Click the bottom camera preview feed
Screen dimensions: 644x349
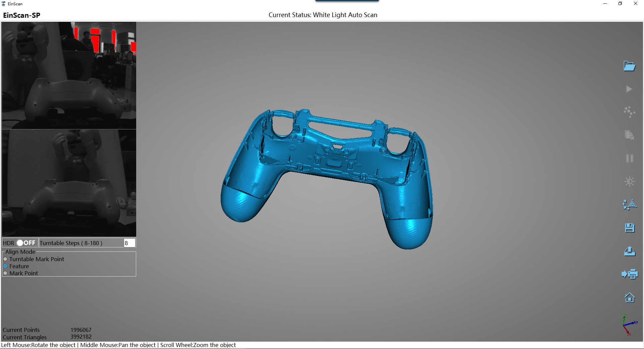pyautogui.click(x=69, y=183)
